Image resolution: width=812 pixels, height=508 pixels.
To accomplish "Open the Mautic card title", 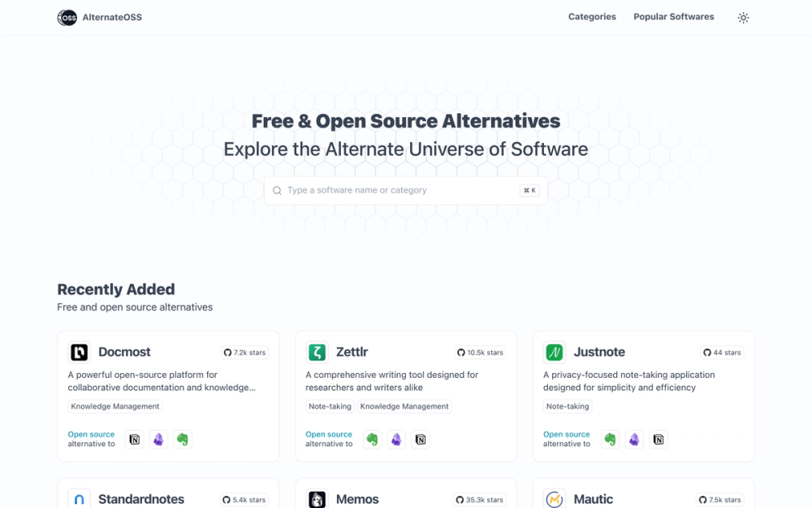I will 594,499.
